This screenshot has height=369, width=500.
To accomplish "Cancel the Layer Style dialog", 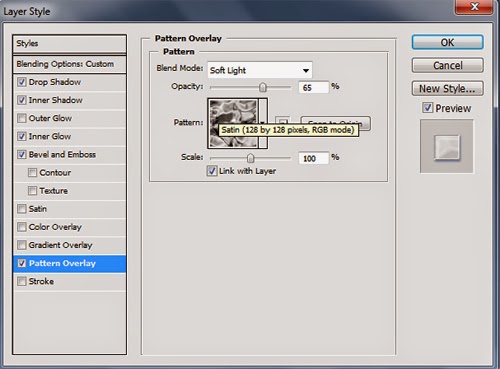I will (447, 65).
